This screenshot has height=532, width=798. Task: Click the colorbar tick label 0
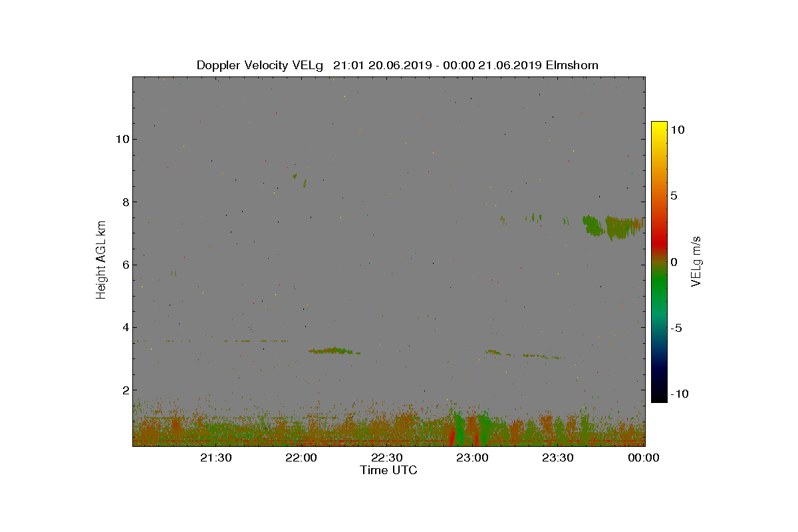tap(674, 262)
